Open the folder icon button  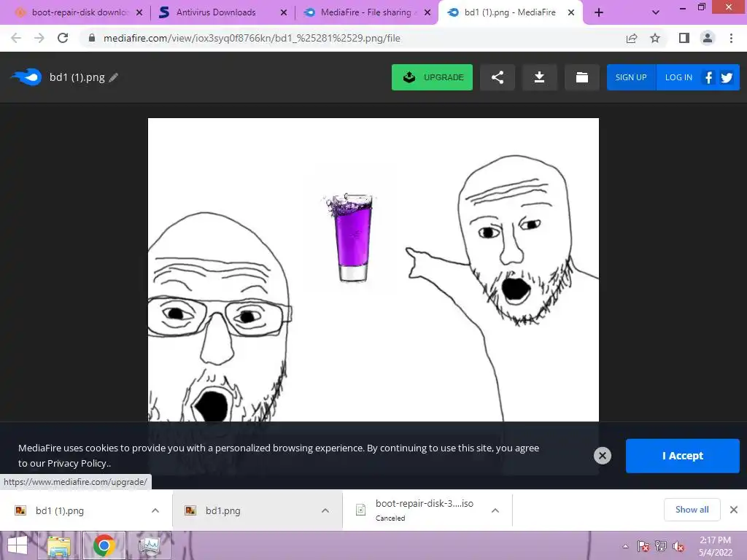pos(581,77)
